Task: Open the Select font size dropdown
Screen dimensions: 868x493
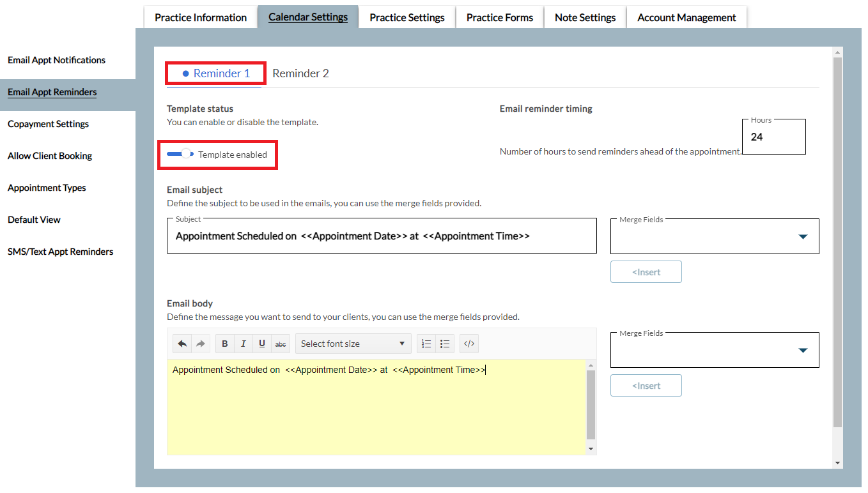Action: point(352,344)
